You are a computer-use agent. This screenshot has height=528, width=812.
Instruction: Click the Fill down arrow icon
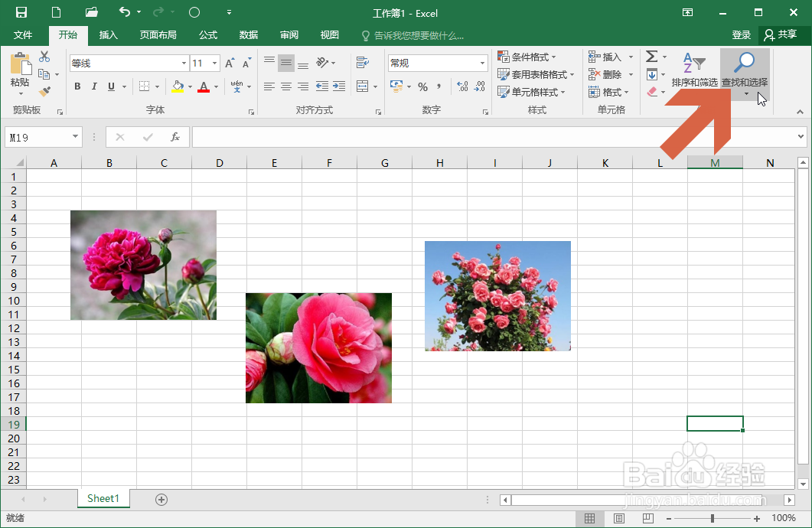[x=652, y=74]
